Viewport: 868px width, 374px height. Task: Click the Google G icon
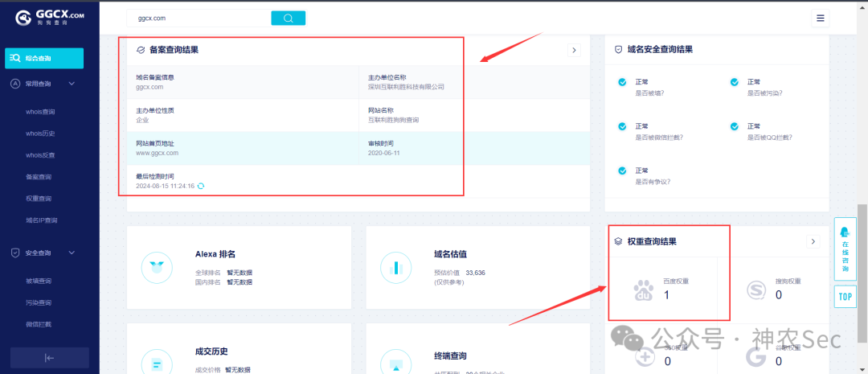(x=756, y=357)
